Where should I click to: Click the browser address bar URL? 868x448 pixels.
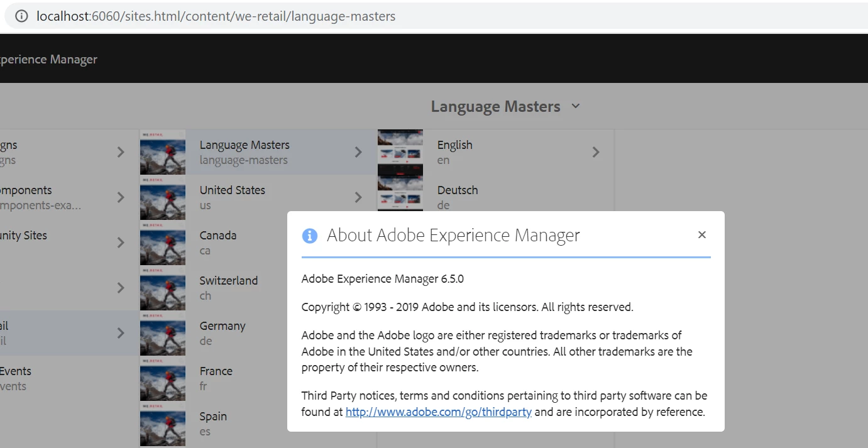coord(216,16)
